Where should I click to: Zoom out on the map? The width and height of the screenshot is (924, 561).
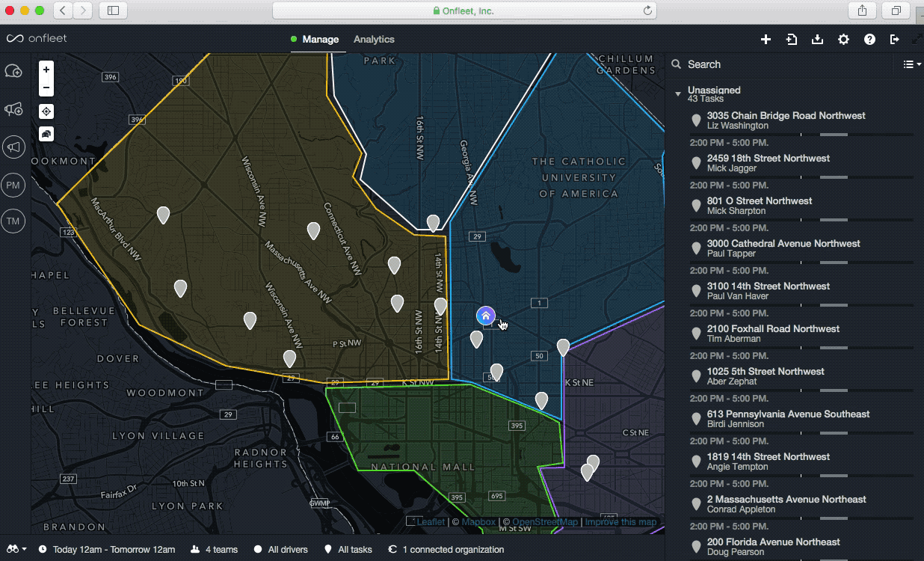[46, 88]
